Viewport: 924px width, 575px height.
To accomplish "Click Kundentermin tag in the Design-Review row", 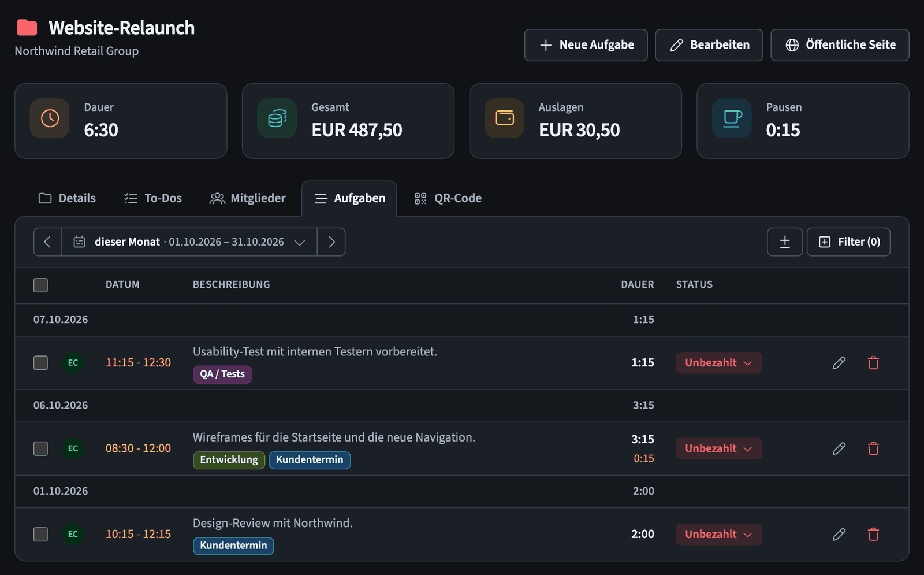I will pos(233,546).
